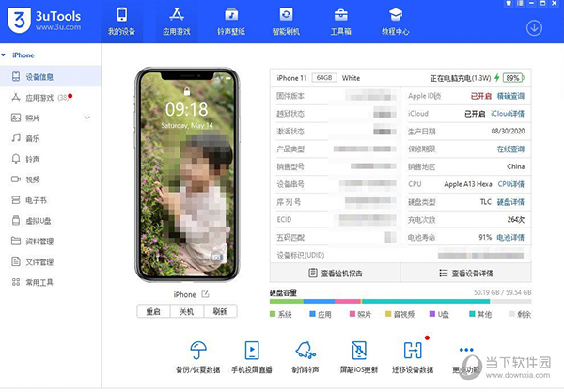564x392 pixels.
Task: Click the 查看设备详情 button
Action: point(466,273)
